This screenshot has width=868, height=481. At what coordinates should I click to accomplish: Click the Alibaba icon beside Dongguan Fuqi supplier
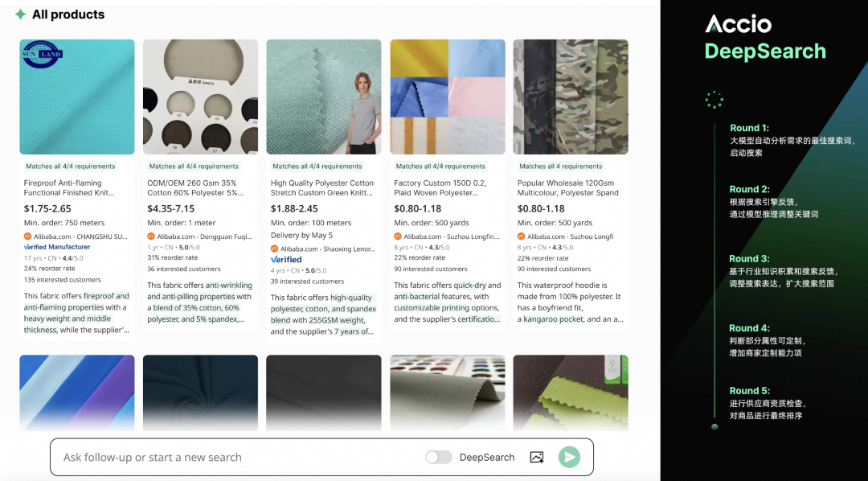click(151, 236)
